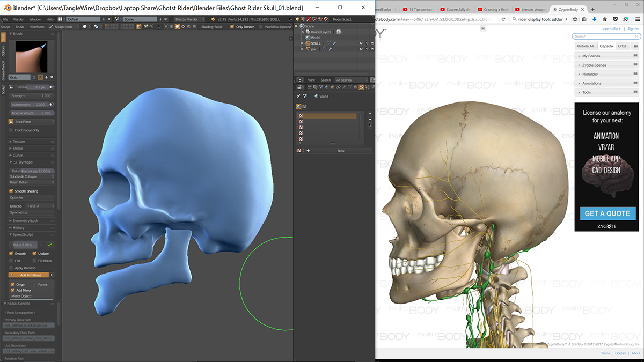Screen dimensions: 644x362
Task: Click the Area Plane lock icon
Action: (x=11, y=122)
